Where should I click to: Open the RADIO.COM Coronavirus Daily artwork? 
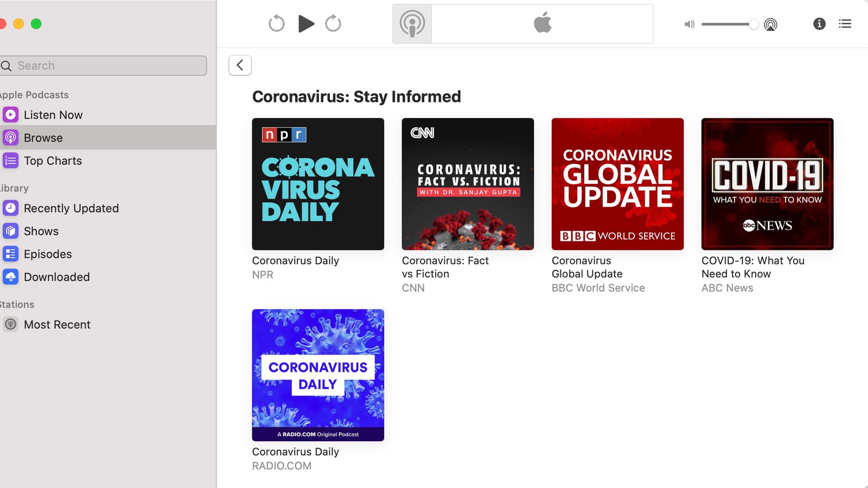pyautogui.click(x=318, y=375)
